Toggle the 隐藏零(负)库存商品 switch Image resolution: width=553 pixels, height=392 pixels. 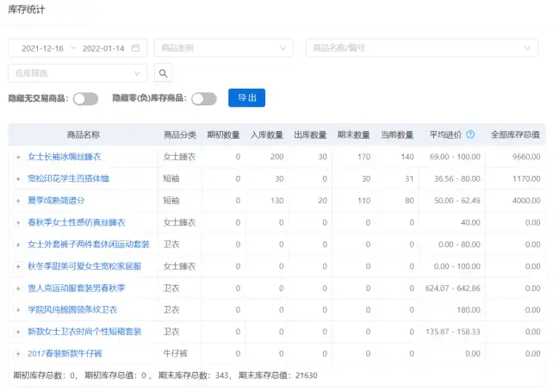(204, 98)
